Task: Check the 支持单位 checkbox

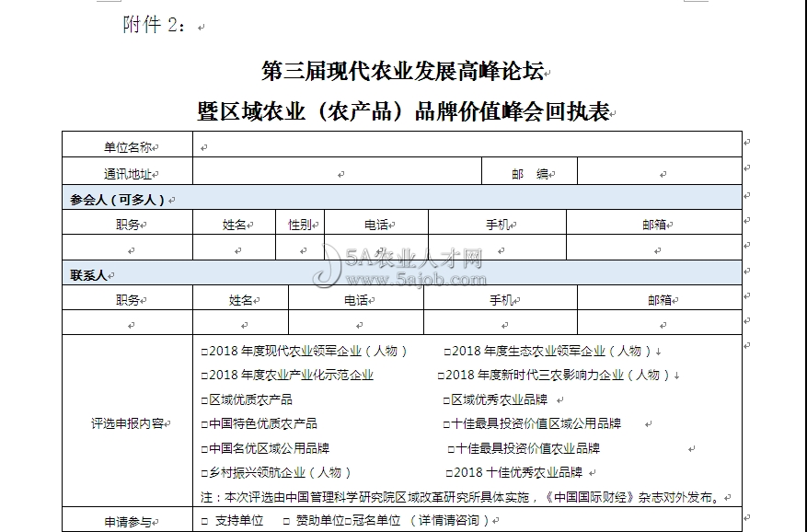Action: [205, 521]
